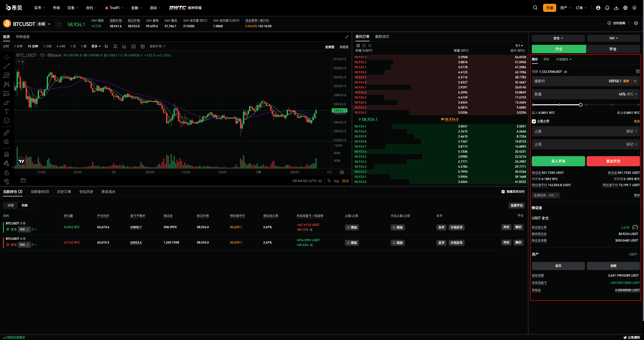Toggle 隐藏其他合约 checkbox

(503, 192)
